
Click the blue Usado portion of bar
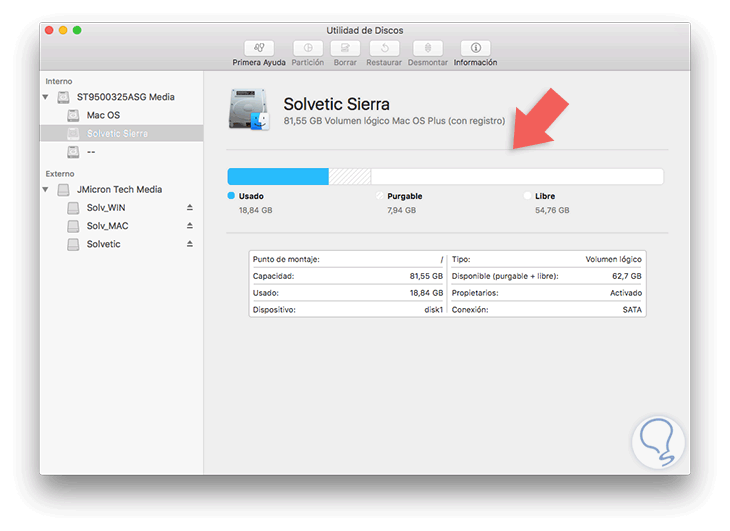tap(278, 177)
